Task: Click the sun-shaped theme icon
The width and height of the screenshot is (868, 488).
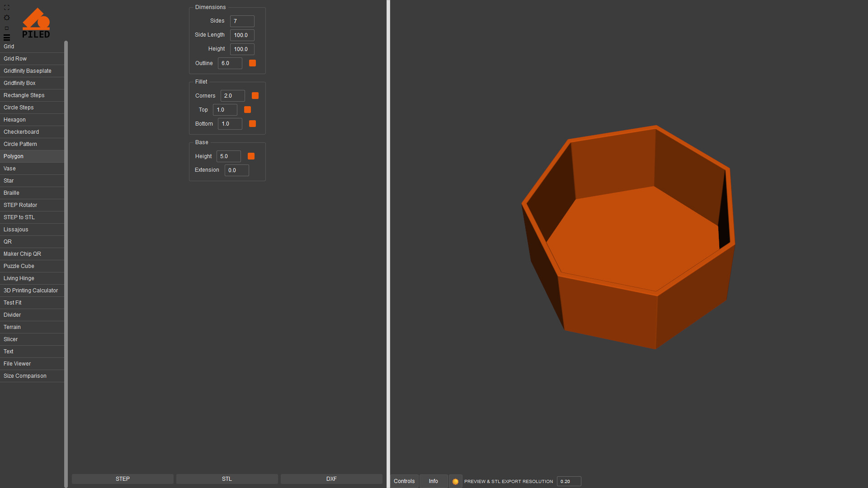Action: pos(7,18)
